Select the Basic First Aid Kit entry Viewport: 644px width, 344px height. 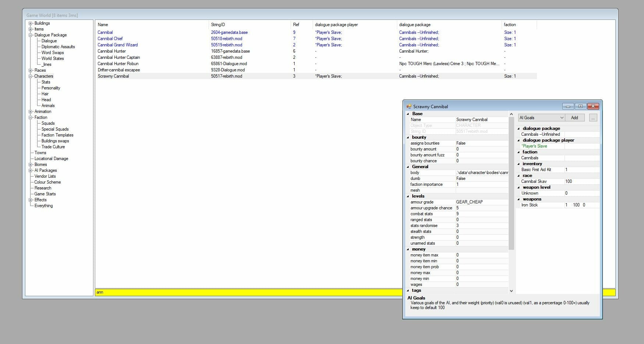(x=536, y=170)
